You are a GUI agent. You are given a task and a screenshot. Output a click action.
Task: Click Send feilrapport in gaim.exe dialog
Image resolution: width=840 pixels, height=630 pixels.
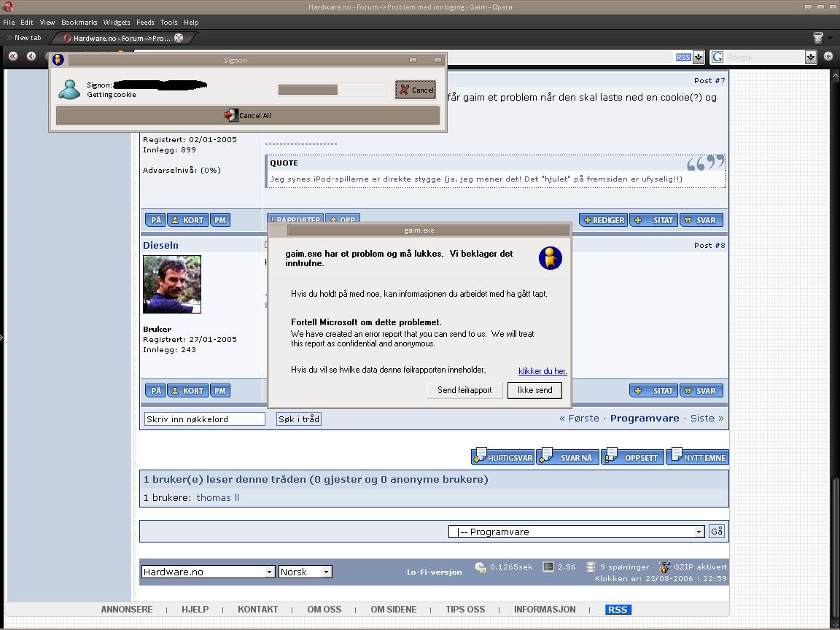tap(464, 390)
